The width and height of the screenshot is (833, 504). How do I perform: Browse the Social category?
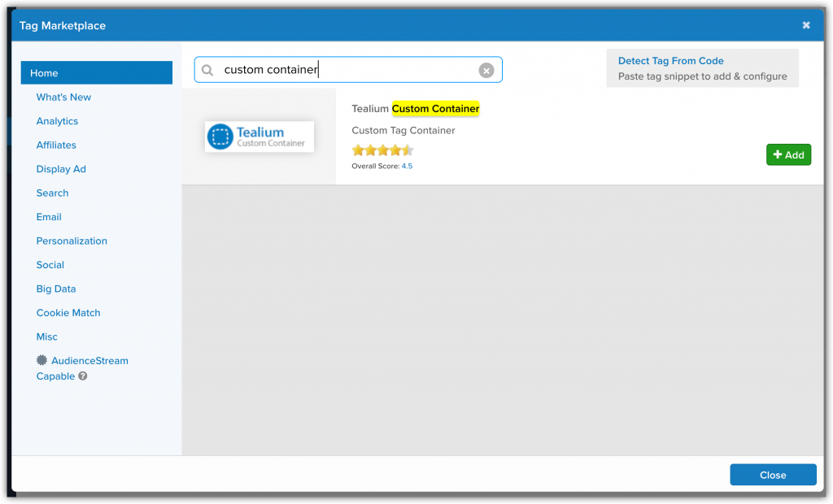[50, 264]
